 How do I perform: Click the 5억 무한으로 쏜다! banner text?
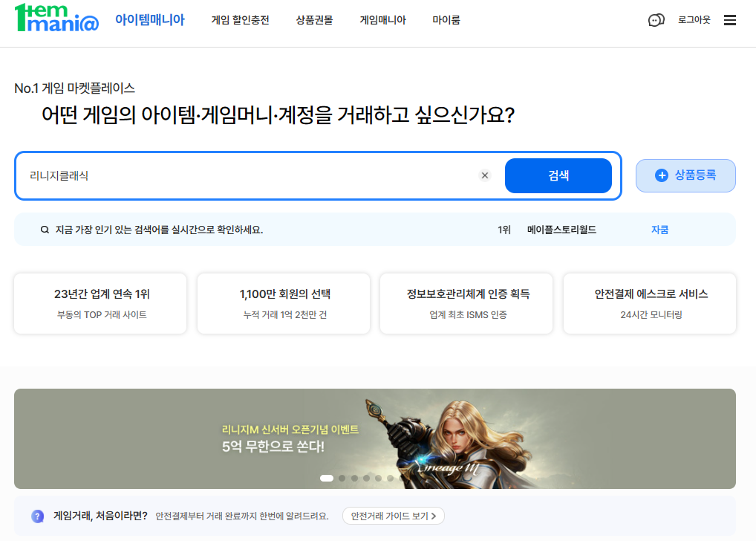coord(273,447)
